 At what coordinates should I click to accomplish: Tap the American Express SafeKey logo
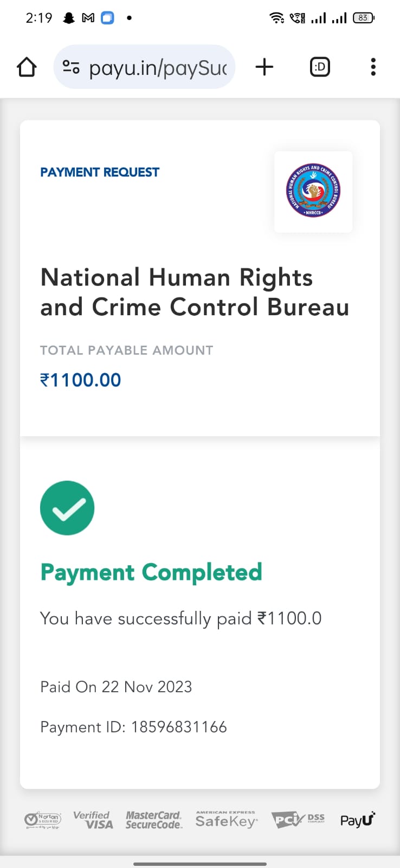226,820
